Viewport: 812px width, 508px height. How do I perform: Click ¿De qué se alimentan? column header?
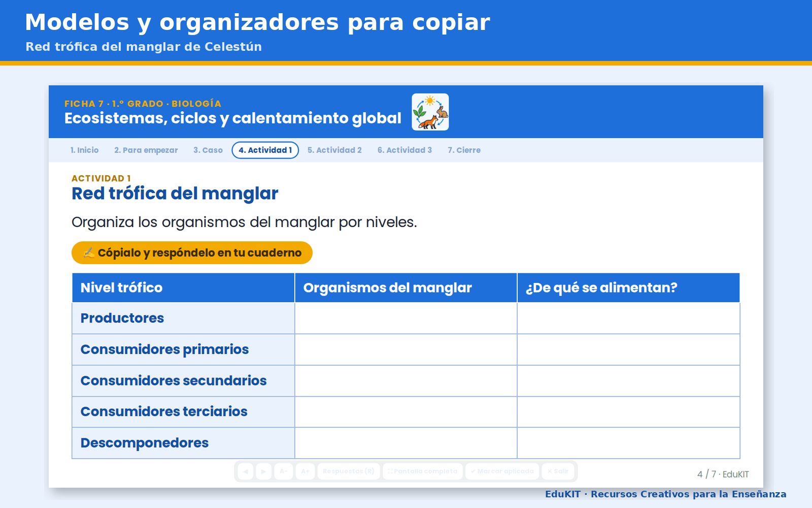pyautogui.click(x=628, y=288)
